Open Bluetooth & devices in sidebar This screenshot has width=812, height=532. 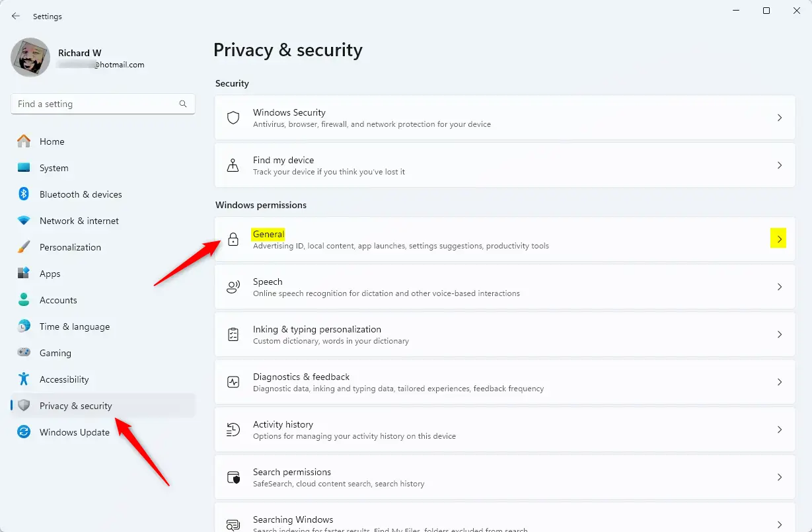point(81,194)
